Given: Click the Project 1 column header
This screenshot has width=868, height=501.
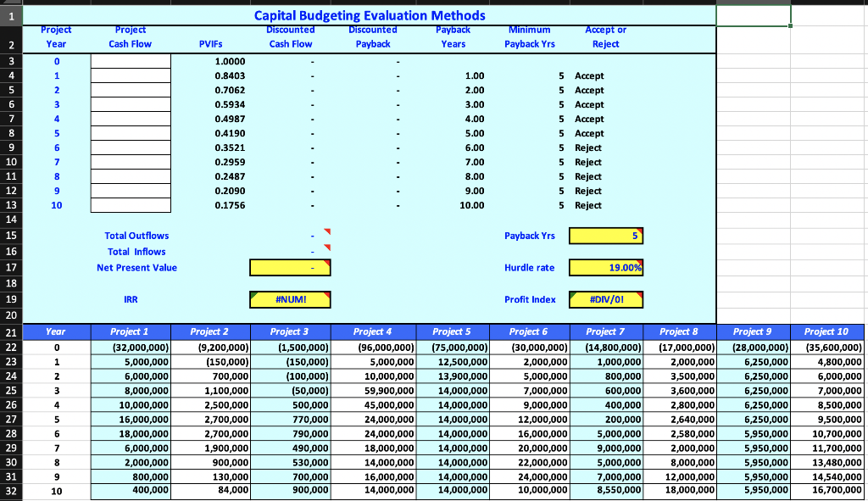Looking at the screenshot, I should pyautogui.click(x=131, y=331).
